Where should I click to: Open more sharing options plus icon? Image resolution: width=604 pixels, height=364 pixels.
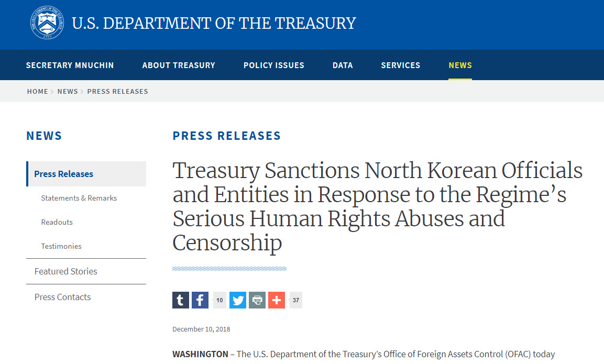coord(276,300)
